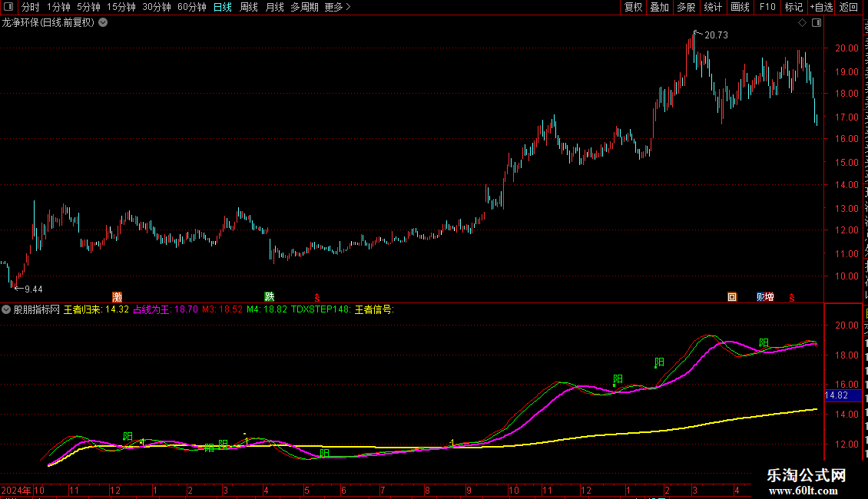868x499 pixels.
Task: Toggle the right sidebar panel icon
Action: [817, 23]
